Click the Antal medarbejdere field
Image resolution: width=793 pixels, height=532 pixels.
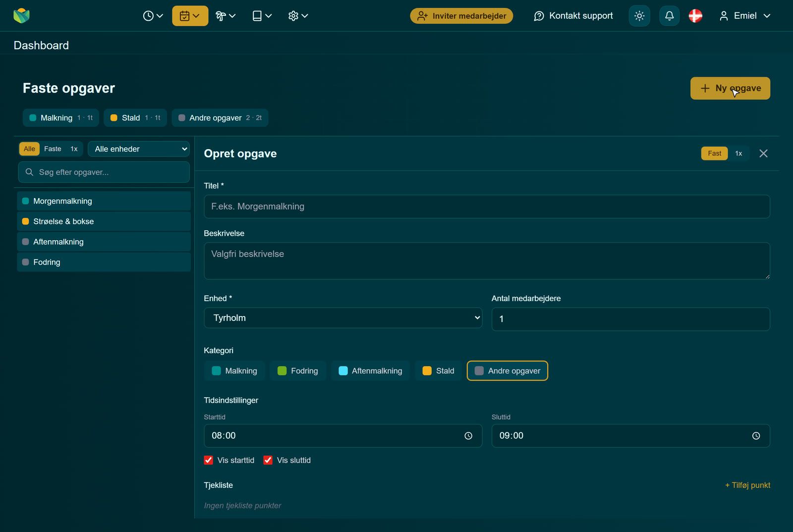(x=630, y=319)
